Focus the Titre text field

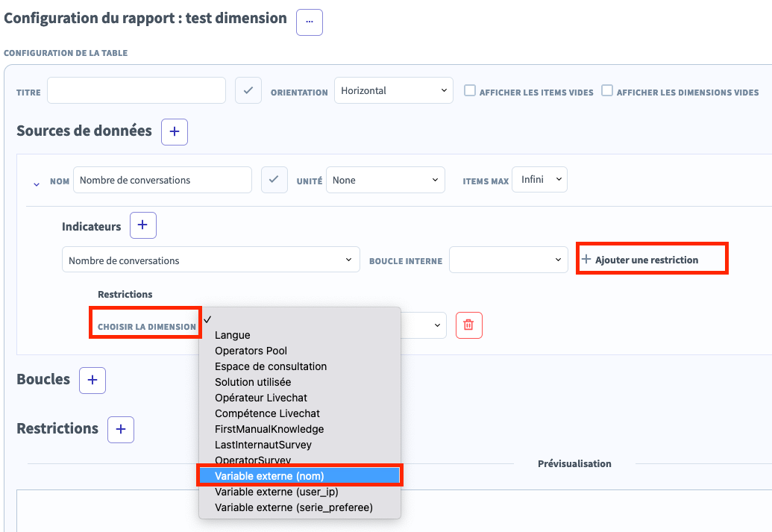pos(136,91)
